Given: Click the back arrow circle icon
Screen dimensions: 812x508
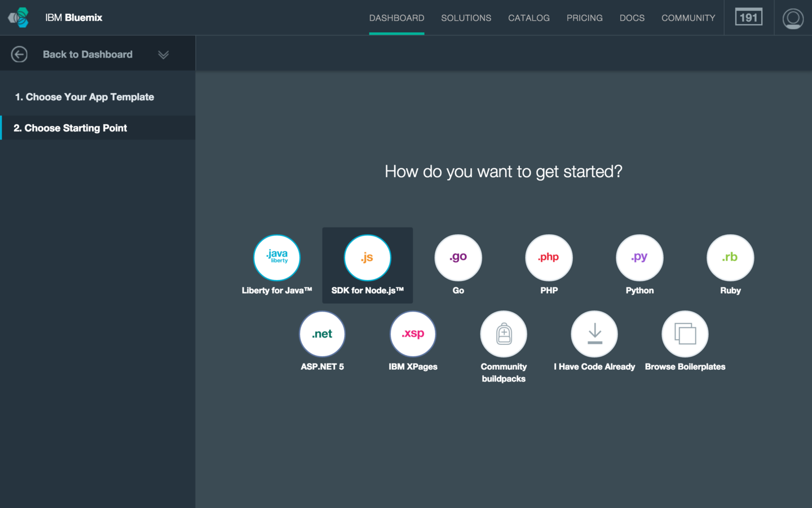Looking at the screenshot, I should click(19, 54).
